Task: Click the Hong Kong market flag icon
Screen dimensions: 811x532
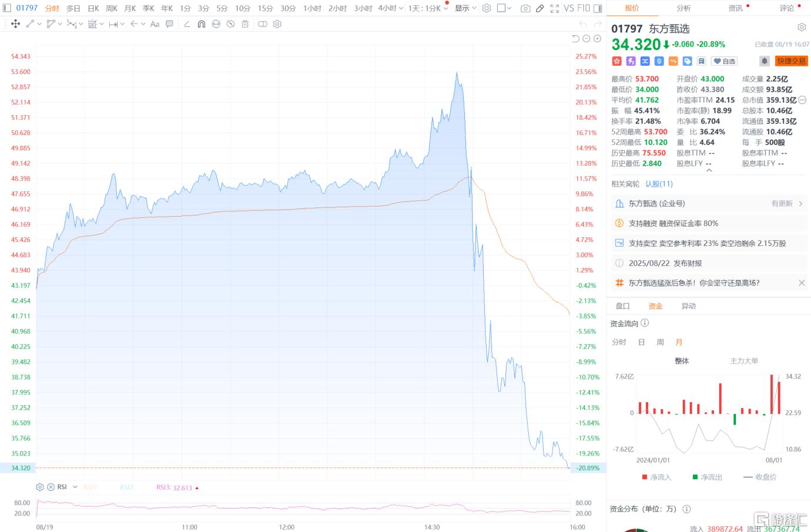Action: click(x=616, y=61)
